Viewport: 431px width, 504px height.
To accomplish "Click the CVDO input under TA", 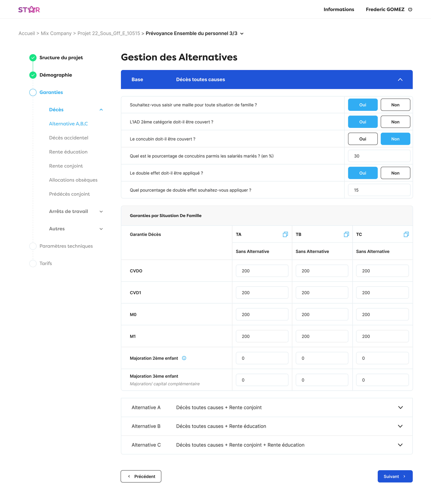I will [262, 271].
